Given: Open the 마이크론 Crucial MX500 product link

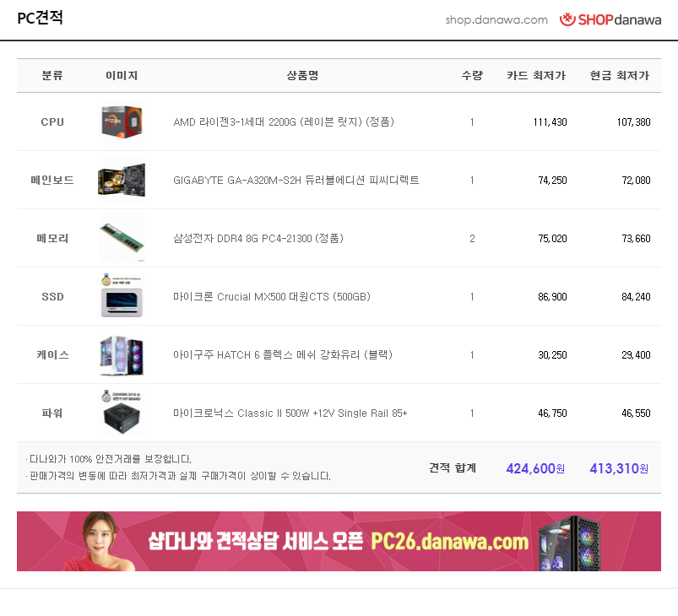Looking at the screenshot, I should click(x=272, y=297).
